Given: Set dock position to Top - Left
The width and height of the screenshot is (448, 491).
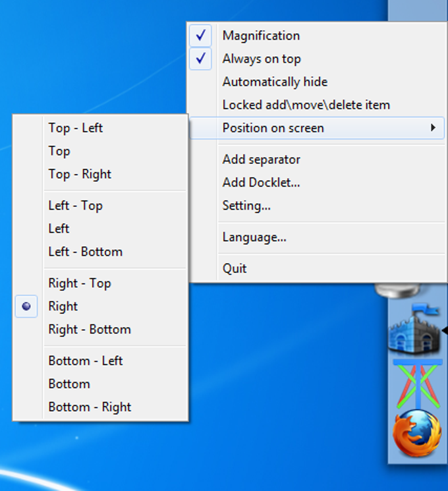Looking at the screenshot, I should point(100,128).
